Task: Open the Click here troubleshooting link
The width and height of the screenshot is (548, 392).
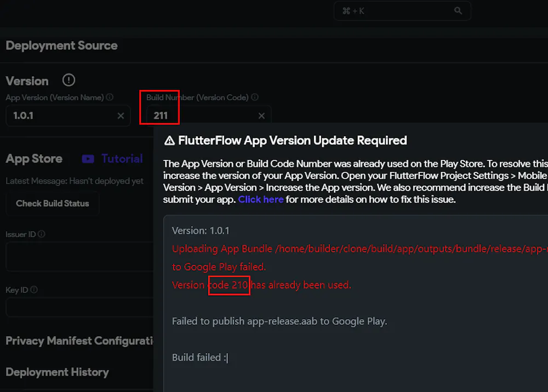Action: 261,199
